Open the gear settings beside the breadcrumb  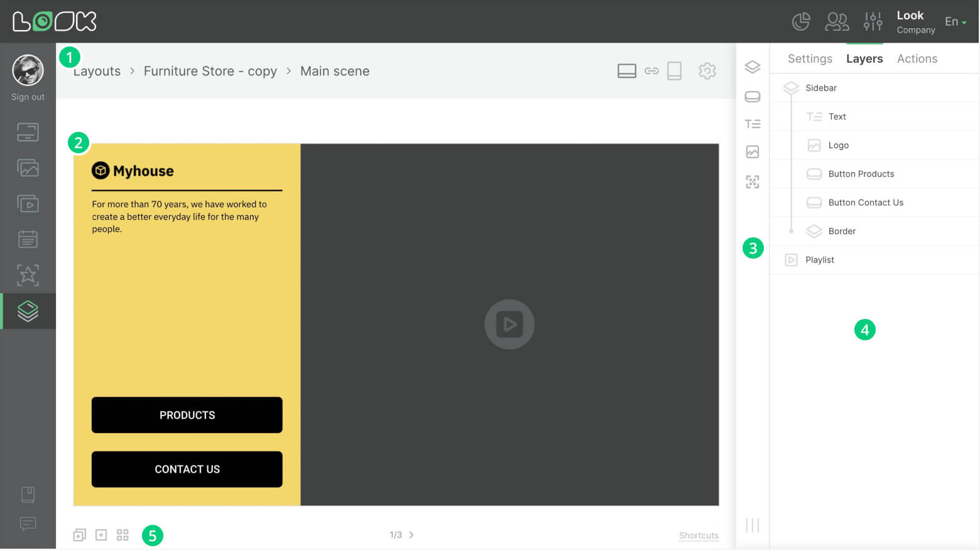(x=707, y=71)
